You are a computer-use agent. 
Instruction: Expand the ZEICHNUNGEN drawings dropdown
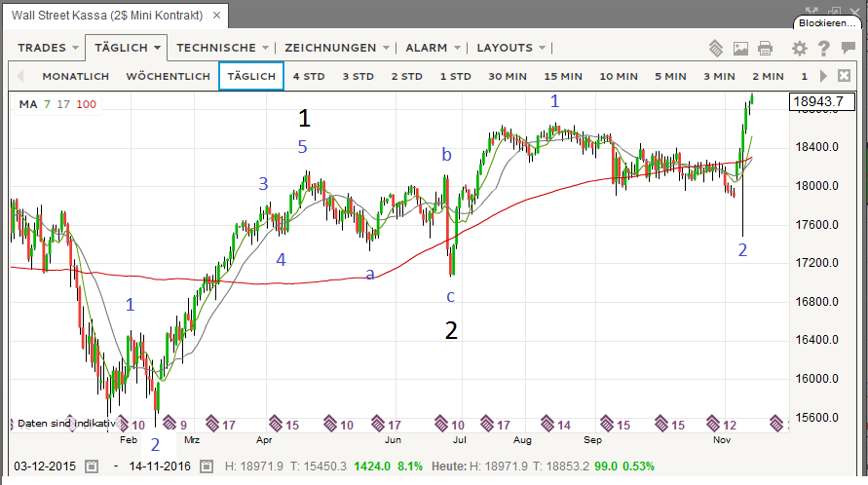coord(337,48)
